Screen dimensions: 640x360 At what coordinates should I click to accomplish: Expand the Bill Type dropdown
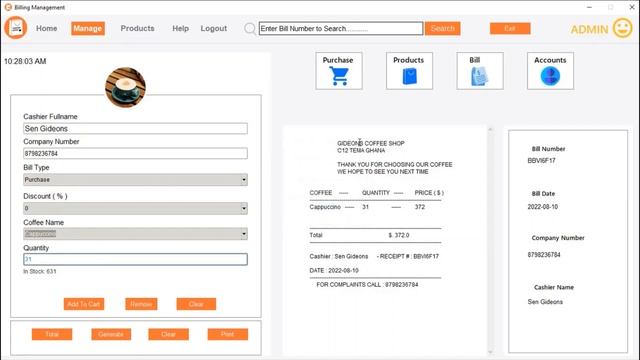(x=244, y=180)
